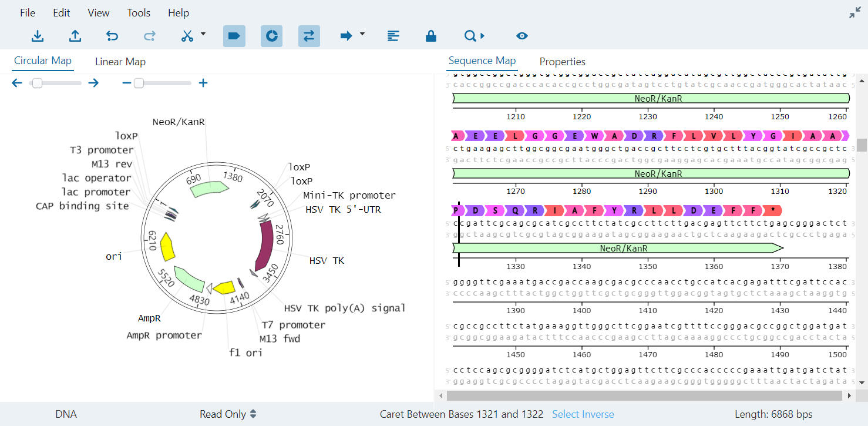This screenshot has height=426, width=868.
Task: Switch to the Linear Map tab
Action: [120, 62]
